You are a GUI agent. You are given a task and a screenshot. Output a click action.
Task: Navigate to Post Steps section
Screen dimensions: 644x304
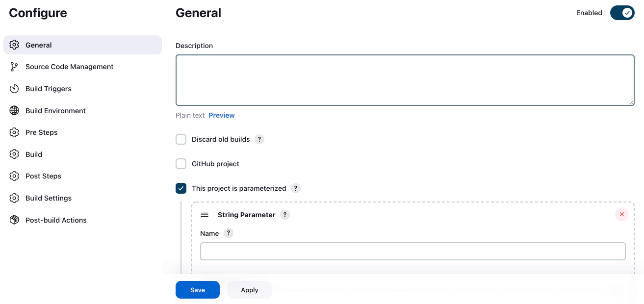click(x=82, y=176)
